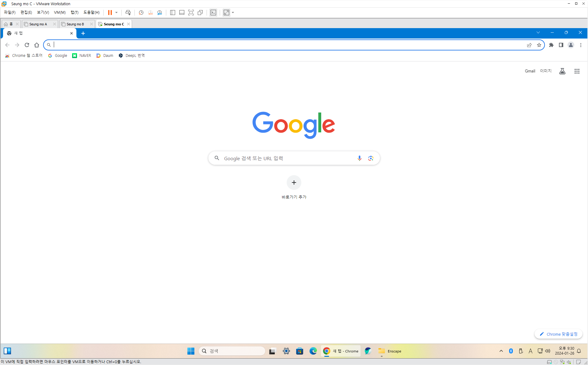The width and height of the screenshot is (588, 365).
Task: Open Search Labs flask icon
Action: point(562,71)
